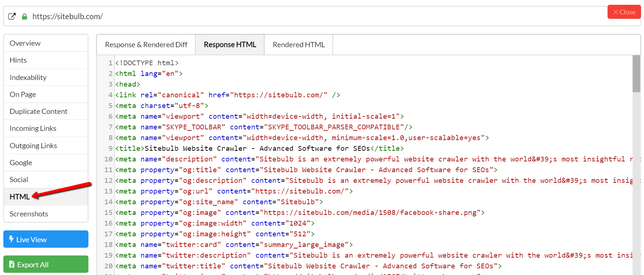
Task: Select On Page in sidebar
Action: [23, 94]
